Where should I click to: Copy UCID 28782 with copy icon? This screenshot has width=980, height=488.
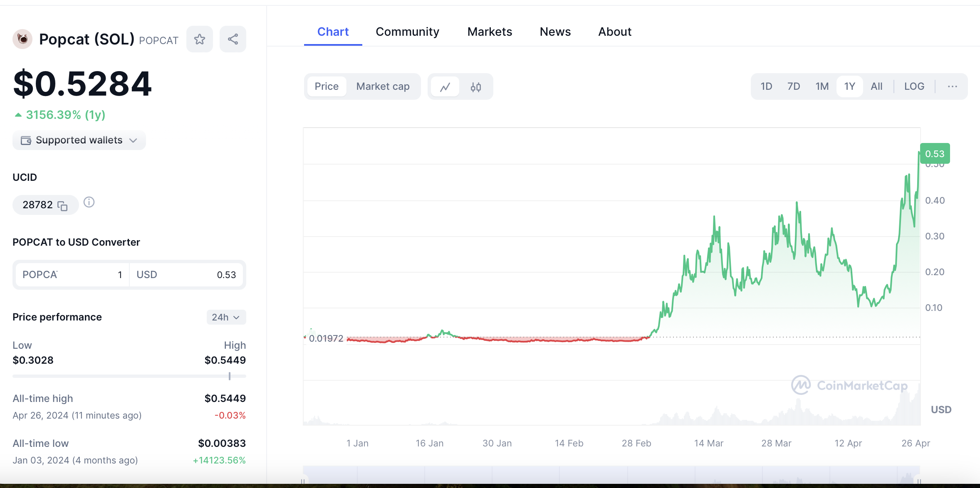tap(62, 206)
